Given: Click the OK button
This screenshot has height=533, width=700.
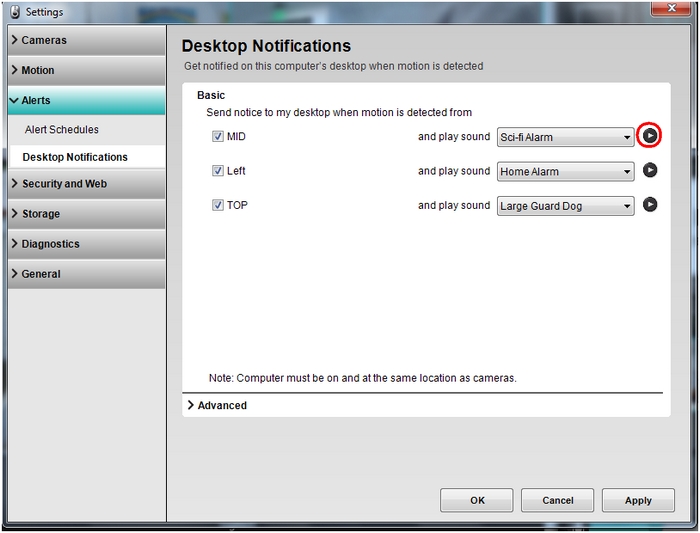Looking at the screenshot, I should 477,500.
